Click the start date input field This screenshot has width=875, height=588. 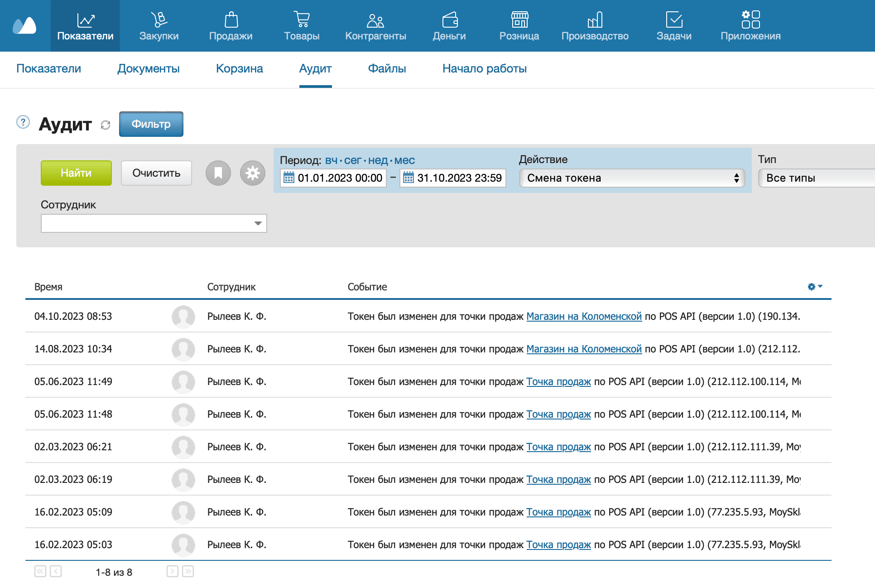(x=340, y=178)
